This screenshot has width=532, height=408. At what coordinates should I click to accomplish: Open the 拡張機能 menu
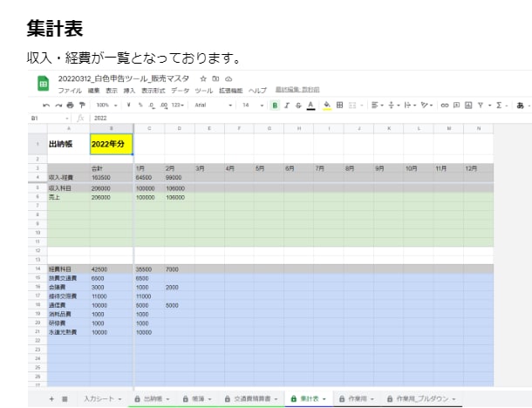pos(231,91)
